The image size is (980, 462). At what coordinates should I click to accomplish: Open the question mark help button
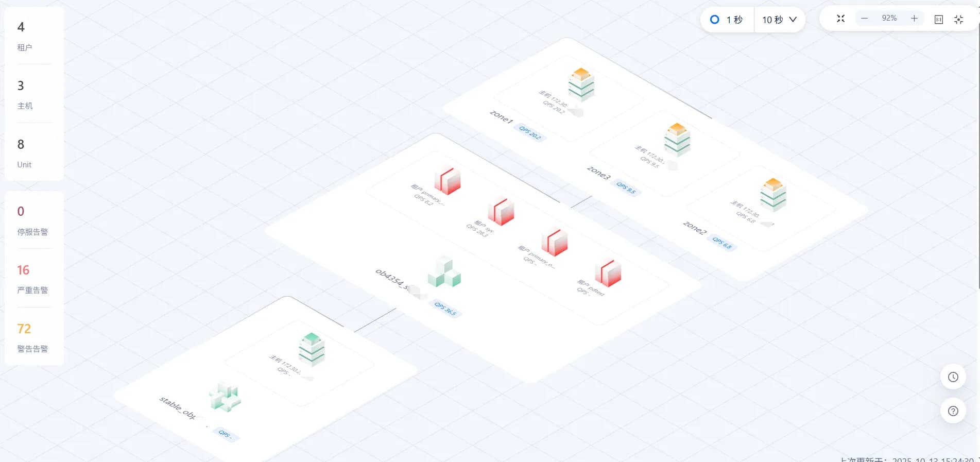click(x=953, y=411)
